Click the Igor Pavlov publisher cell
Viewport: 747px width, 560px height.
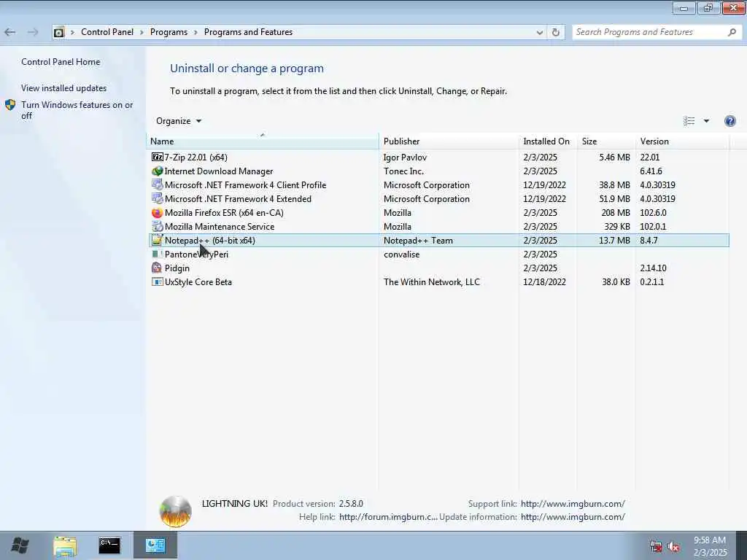(405, 157)
